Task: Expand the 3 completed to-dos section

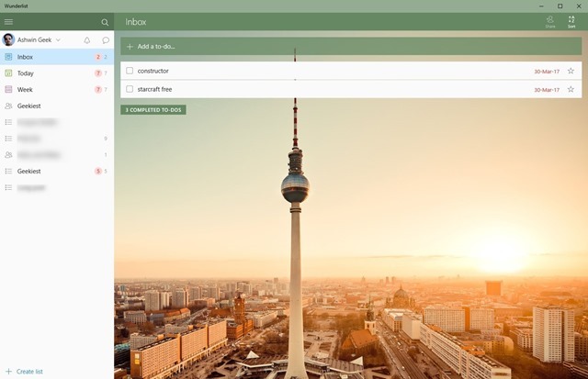Action: click(153, 110)
